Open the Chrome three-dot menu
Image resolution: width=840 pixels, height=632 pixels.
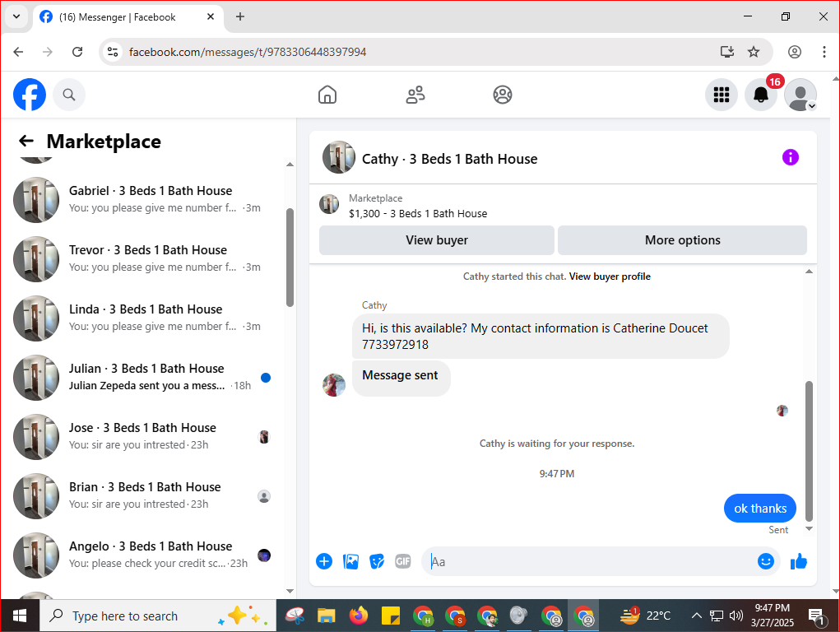tap(824, 52)
